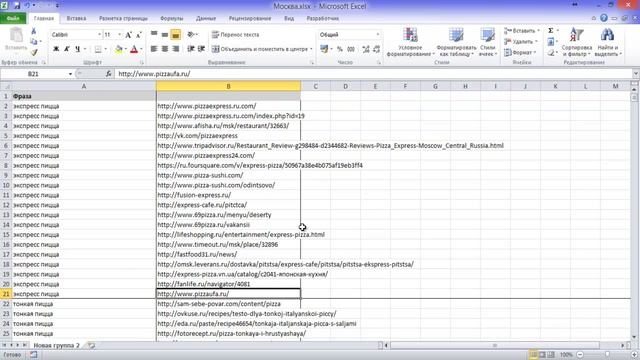
Task: Click the comma style 000 icon
Action: (x=351, y=49)
